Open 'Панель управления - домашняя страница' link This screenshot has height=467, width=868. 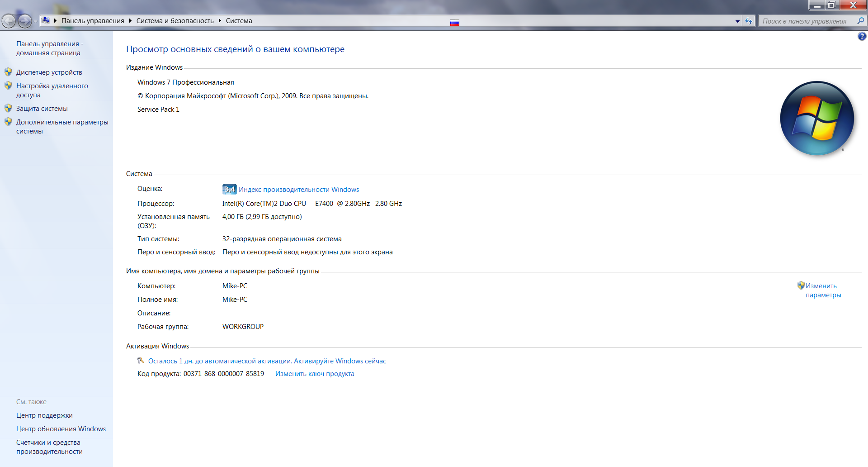coord(50,48)
